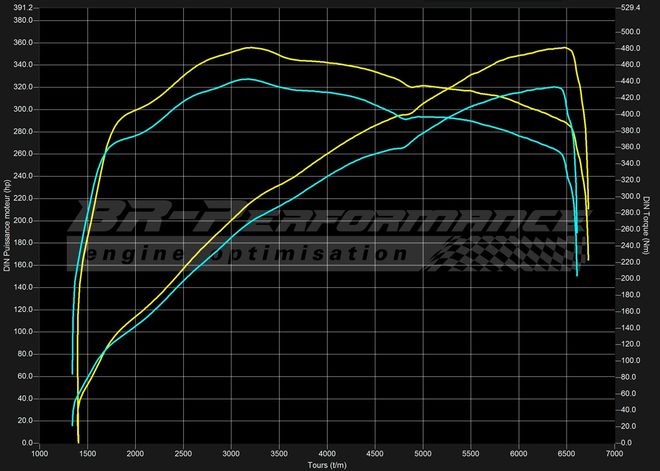Click the 'Tours (t/m)' x-axis title
Image resolution: width=660 pixels, height=471 pixels.
coord(329,464)
